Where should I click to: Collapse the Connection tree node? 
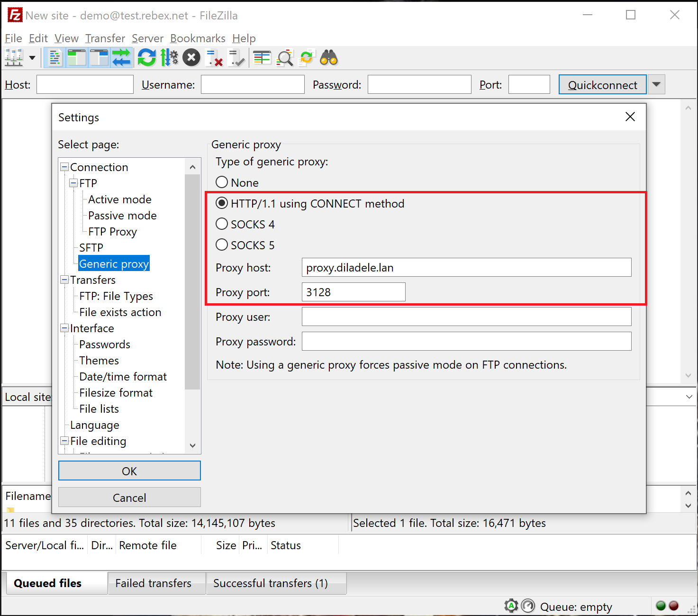[x=65, y=167]
